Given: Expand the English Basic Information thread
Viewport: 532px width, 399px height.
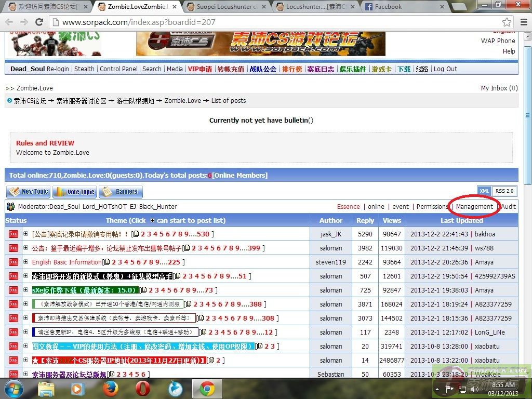Looking at the screenshot, I should (26, 262).
